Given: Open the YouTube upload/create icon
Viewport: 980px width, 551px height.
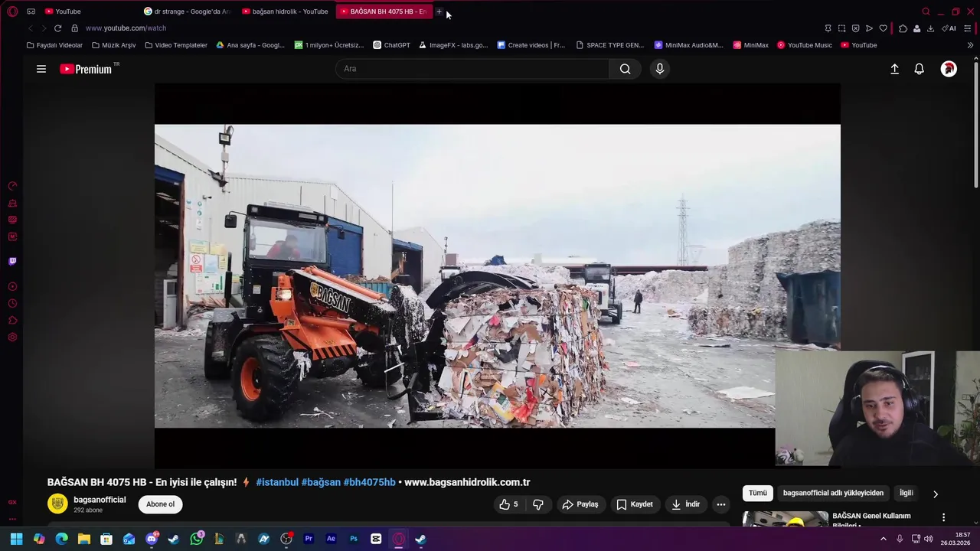Looking at the screenshot, I should pyautogui.click(x=894, y=69).
